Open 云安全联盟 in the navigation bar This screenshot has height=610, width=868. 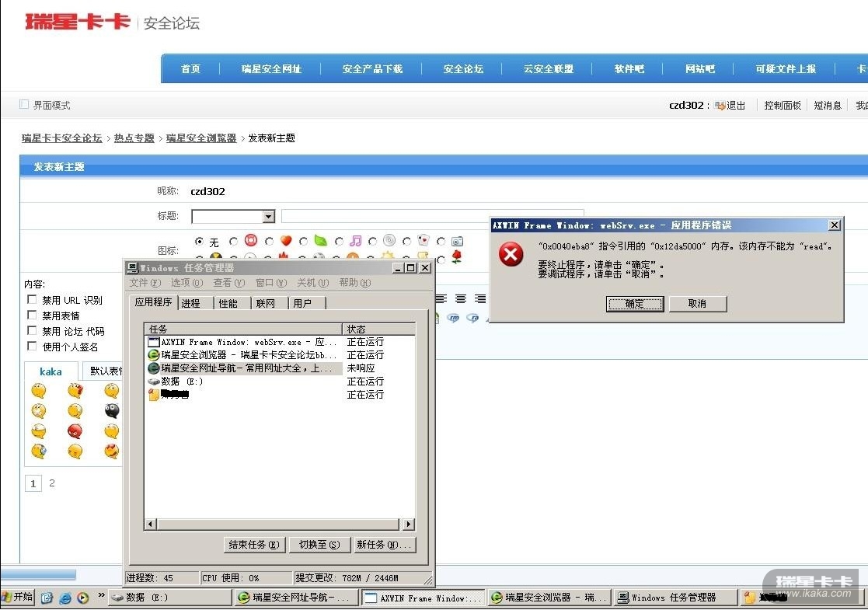(x=548, y=69)
